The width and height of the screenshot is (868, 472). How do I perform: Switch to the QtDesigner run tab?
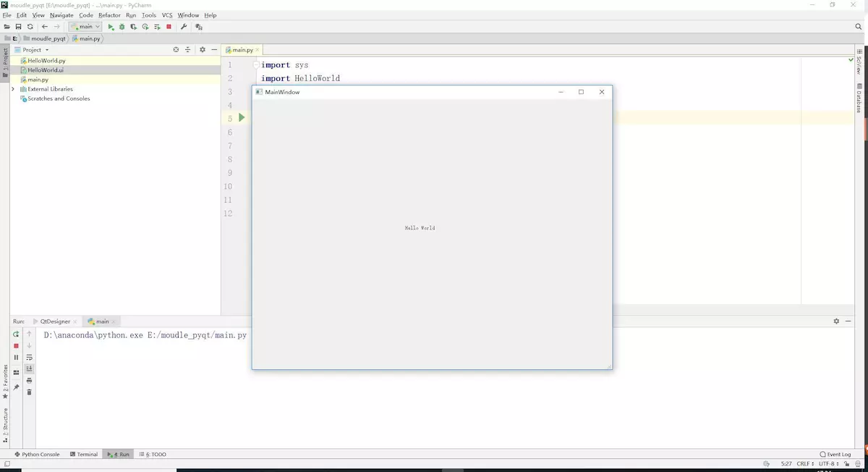(54, 321)
